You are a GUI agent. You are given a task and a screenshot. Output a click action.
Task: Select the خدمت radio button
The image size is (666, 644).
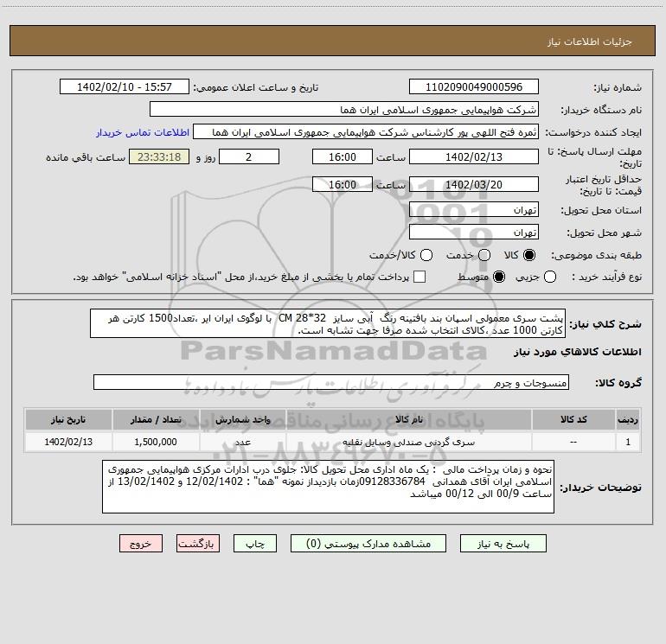coord(484,255)
